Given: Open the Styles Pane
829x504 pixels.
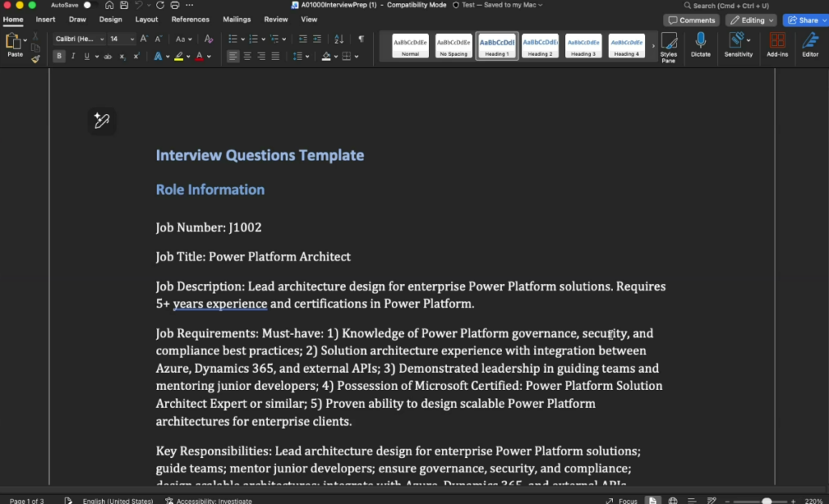Looking at the screenshot, I should pyautogui.click(x=669, y=45).
